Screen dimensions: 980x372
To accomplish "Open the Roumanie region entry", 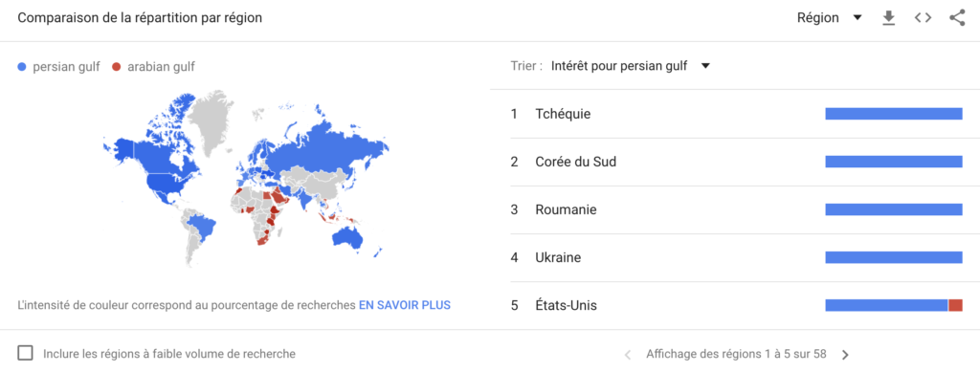I will point(735,209).
